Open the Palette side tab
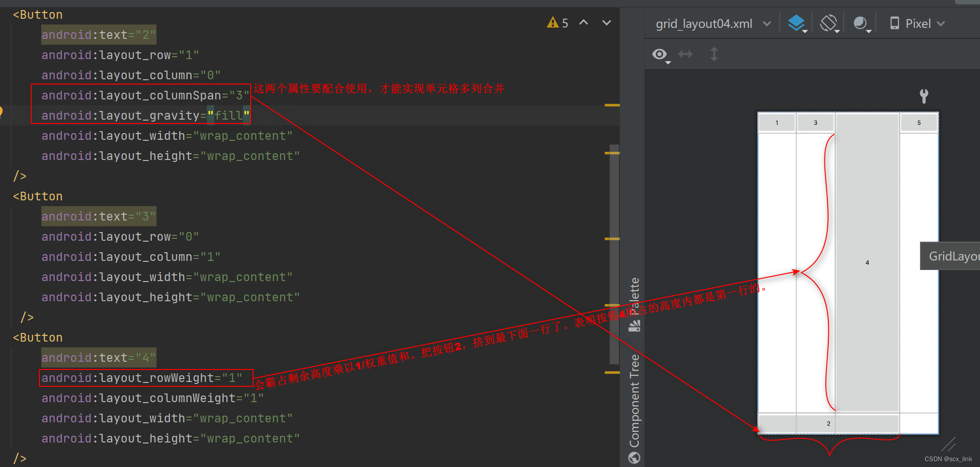 pyautogui.click(x=634, y=305)
